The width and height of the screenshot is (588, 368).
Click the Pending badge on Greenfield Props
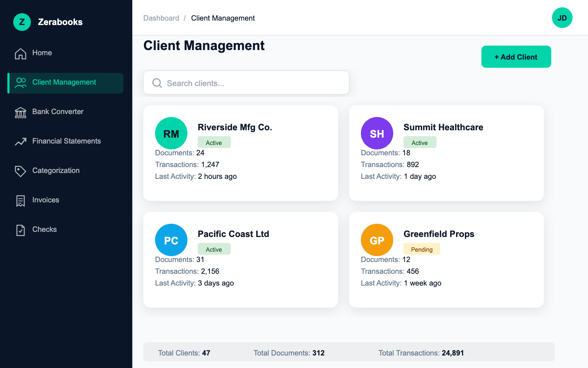[422, 249]
